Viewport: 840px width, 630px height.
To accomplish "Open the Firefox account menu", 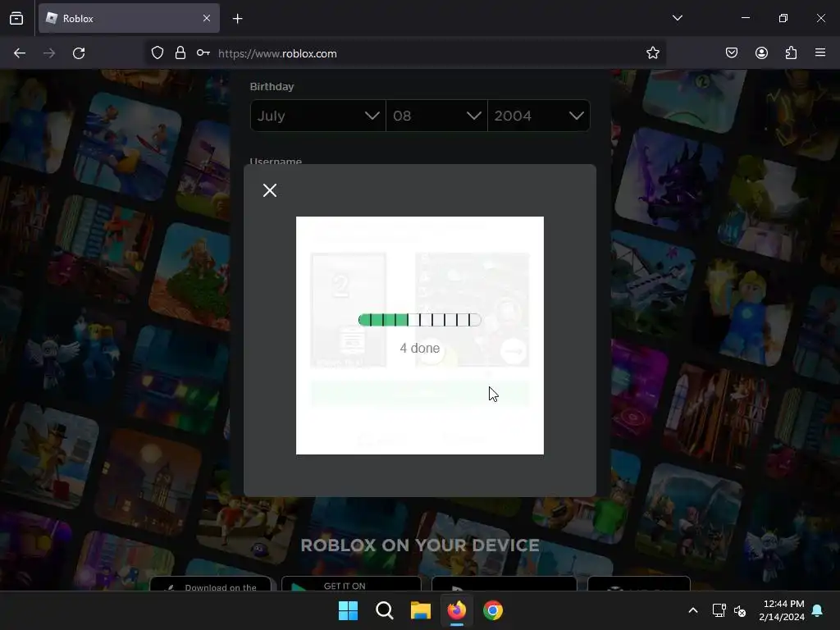I will [x=761, y=52].
